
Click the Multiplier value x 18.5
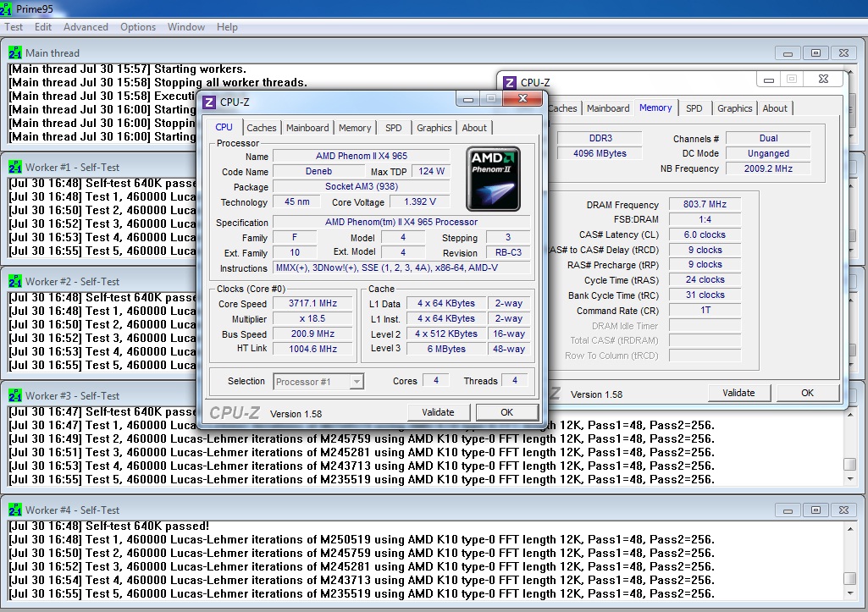[312, 319]
